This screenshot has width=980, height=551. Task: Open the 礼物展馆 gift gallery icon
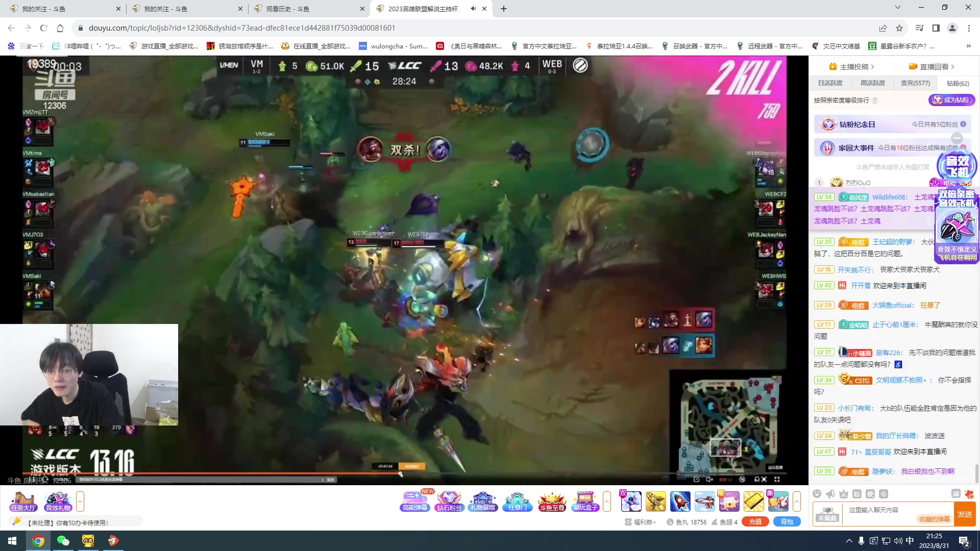point(483,502)
